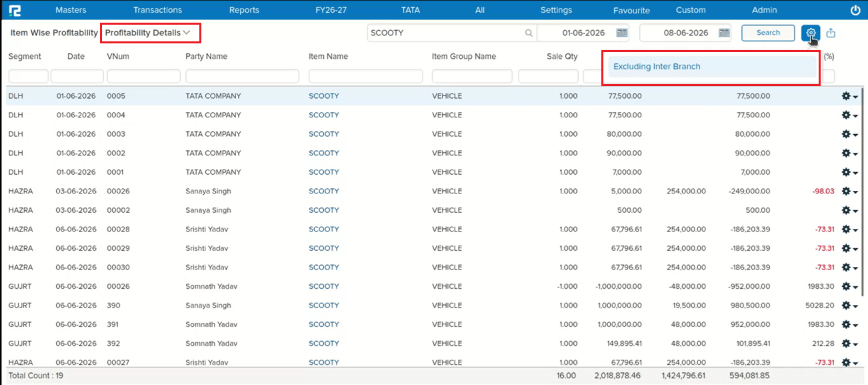Open row gear menu for HAZRA 00026 row
This screenshot has width=868, height=385.
[x=849, y=191]
